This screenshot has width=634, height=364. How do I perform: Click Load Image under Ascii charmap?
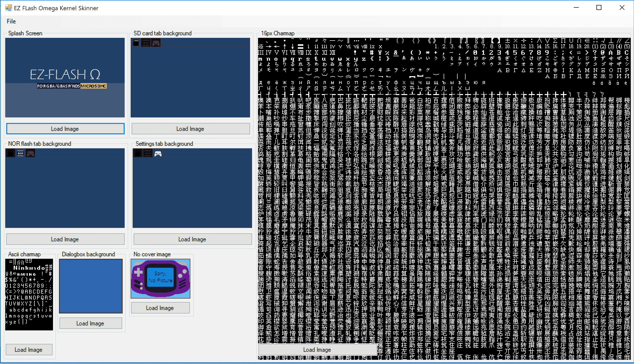[29, 350]
